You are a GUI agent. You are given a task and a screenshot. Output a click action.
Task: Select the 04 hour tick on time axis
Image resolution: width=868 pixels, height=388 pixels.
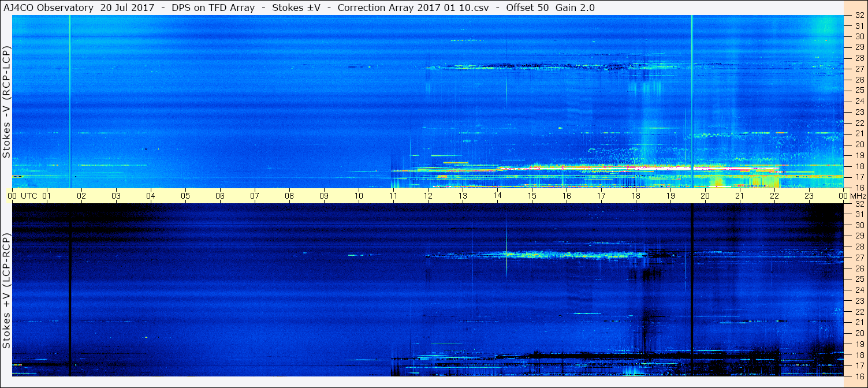(151, 196)
